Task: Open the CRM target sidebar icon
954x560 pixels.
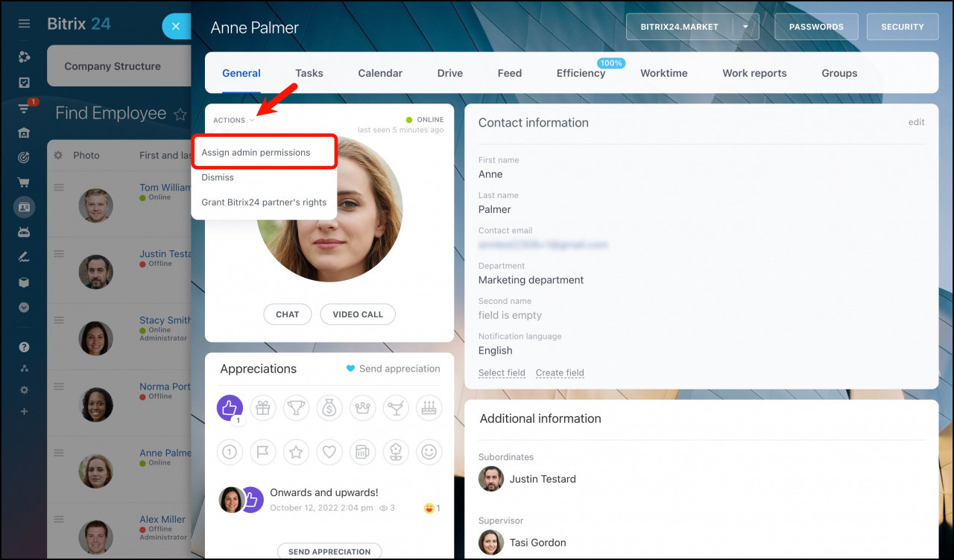Action: [x=24, y=157]
